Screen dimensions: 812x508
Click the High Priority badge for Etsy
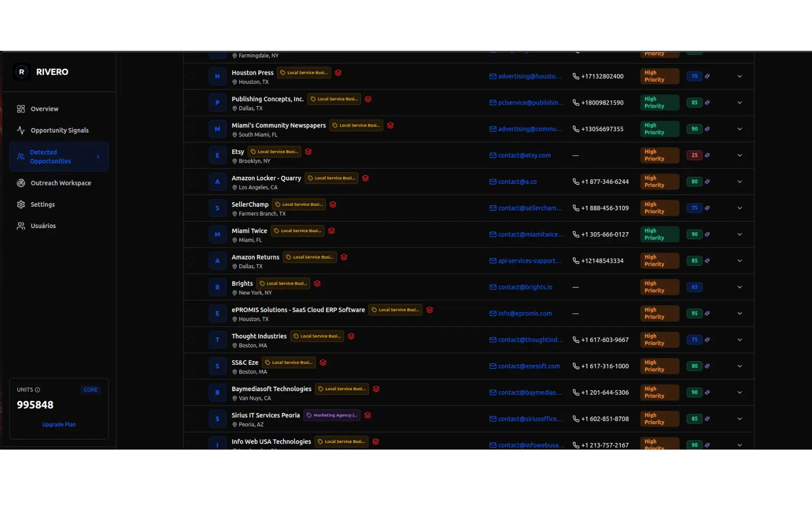coord(659,155)
